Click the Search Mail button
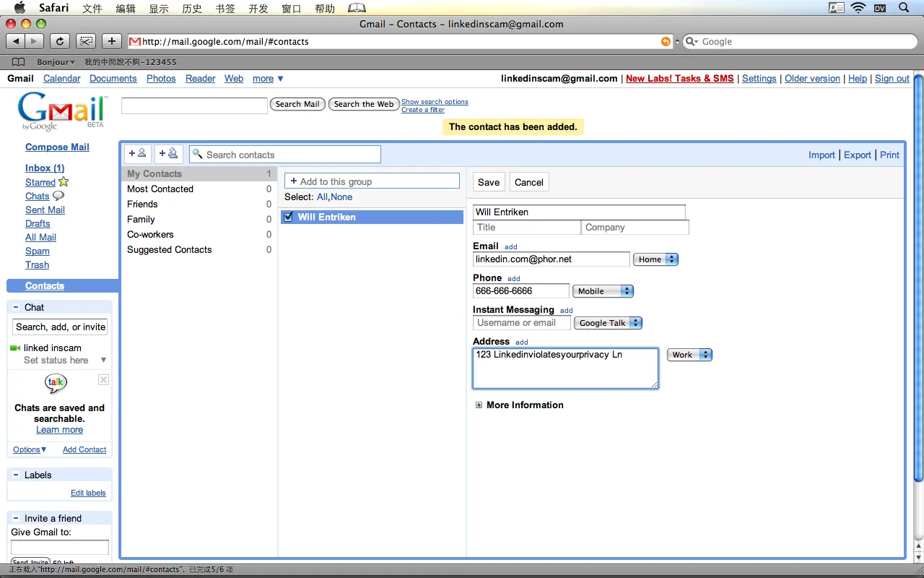The height and width of the screenshot is (578, 924). [297, 104]
